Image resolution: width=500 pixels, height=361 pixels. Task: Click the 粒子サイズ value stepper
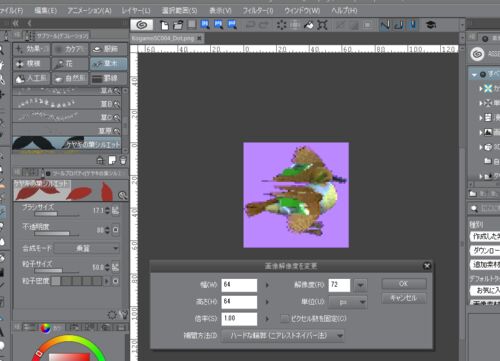(x=107, y=267)
